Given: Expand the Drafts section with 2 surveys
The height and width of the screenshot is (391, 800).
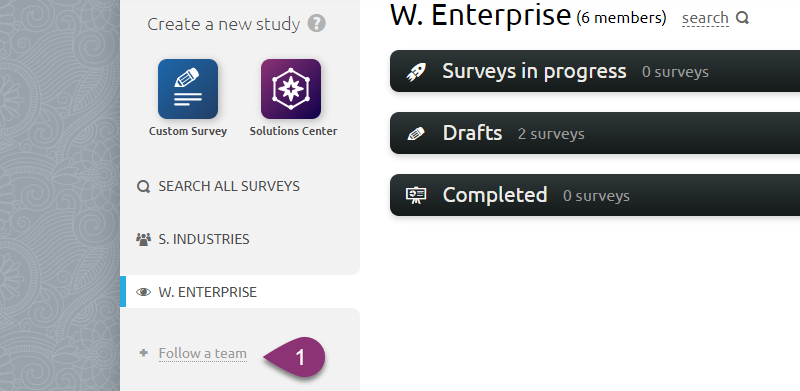Looking at the screenshot, I should 595,133.
